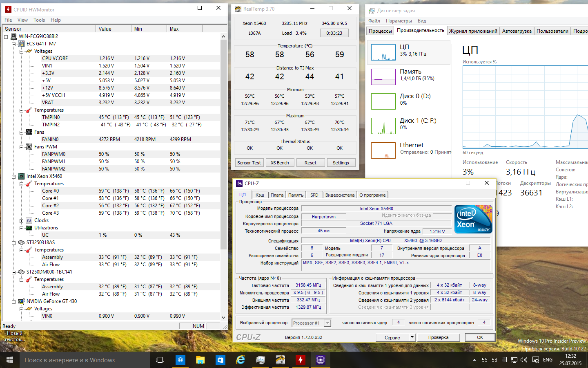Click the computer icon beside WIN-FCG9IO38BI2
Viewport: 588px width, 368px height.
coord(13,36)
